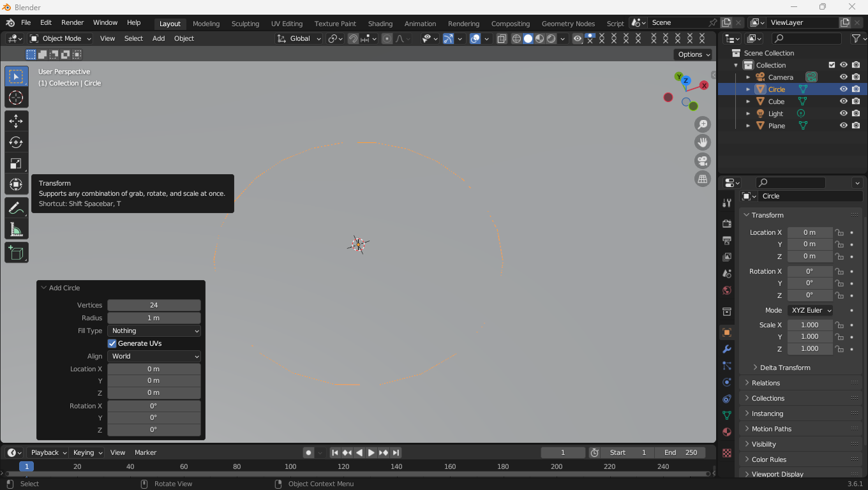Open the XYZ Euler rotation mode dropdown

pos(810,310)
